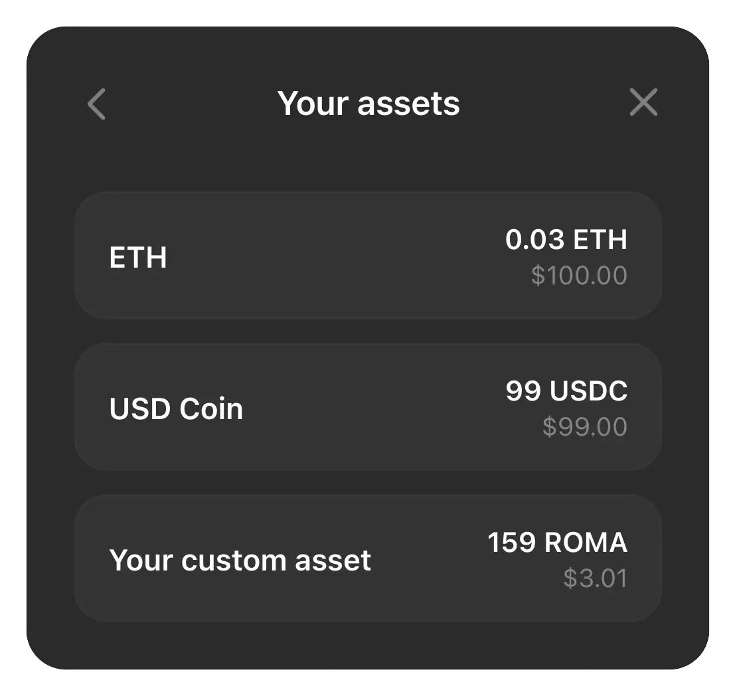The height and width of the screenshot is (700, 729).
Task: Click the 0.03 ETH balance
Action: pos(566,240)
